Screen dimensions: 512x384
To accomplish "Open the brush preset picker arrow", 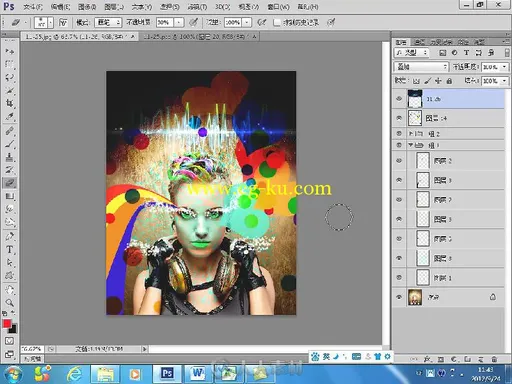I will point(50,23).
